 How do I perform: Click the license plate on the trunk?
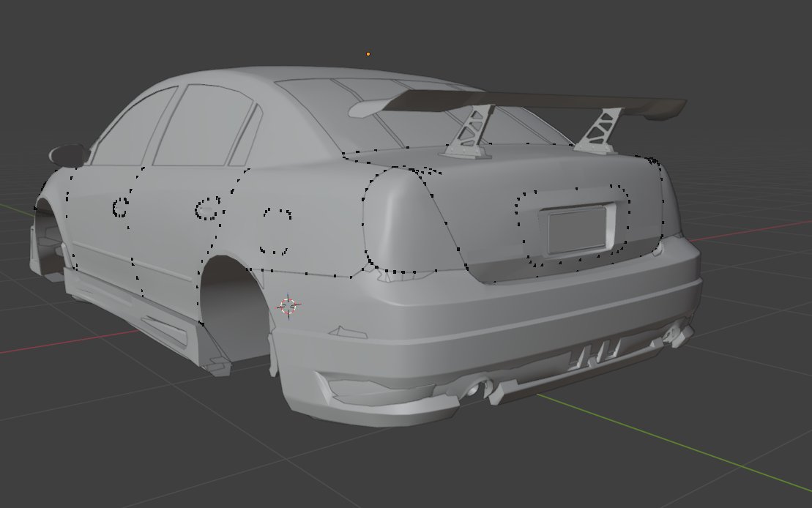point(578,229)
